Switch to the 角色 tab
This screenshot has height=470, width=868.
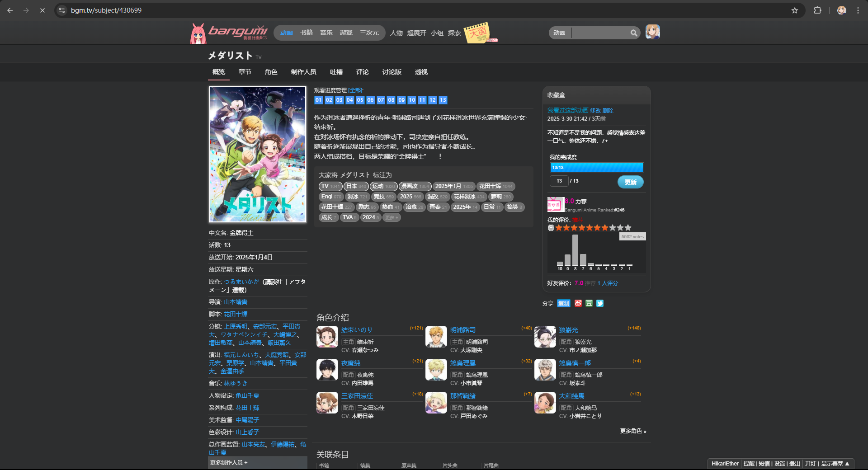coord(271,72)
